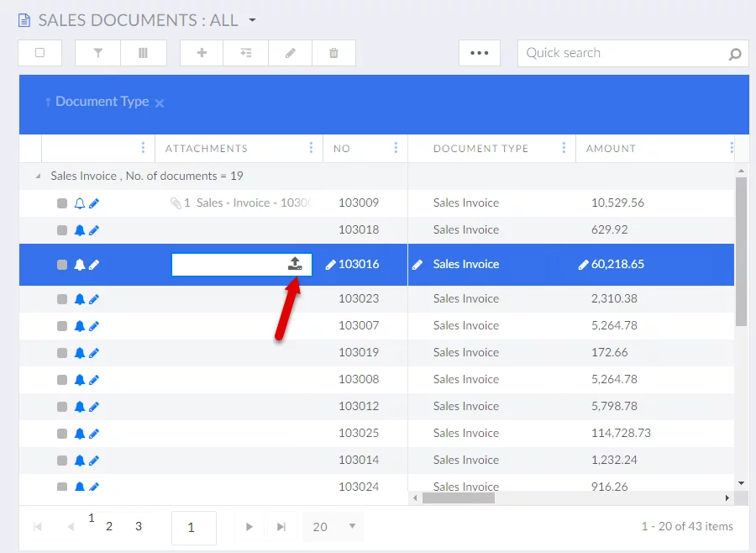Click the upload icon in the attachments cell
This screenshot has width=756, height=553.
[x=295, y=264]
